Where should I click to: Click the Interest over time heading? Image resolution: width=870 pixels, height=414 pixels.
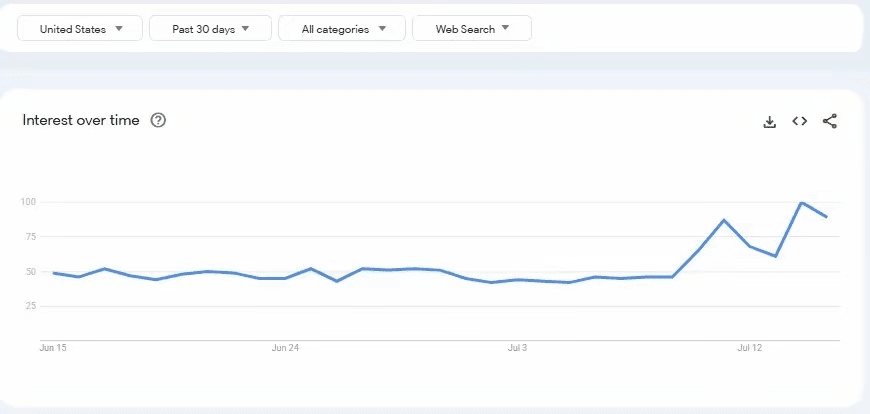point(81,120)
